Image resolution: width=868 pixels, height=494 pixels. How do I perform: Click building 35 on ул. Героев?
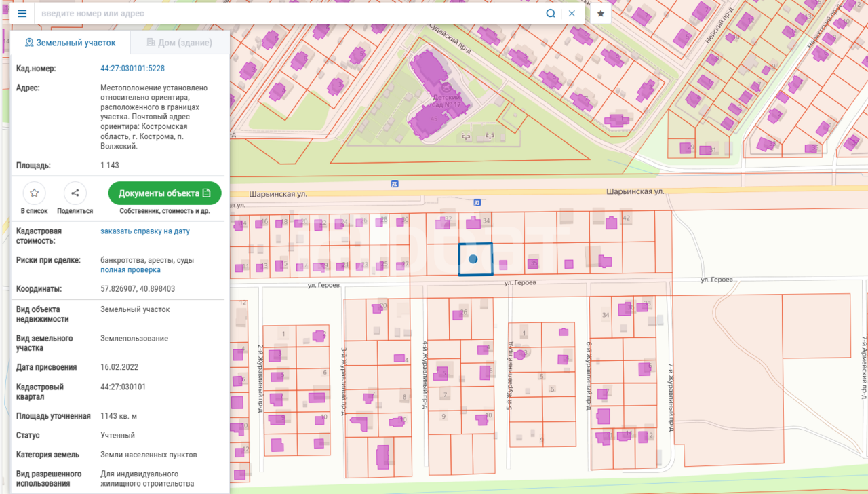(534, 263)
